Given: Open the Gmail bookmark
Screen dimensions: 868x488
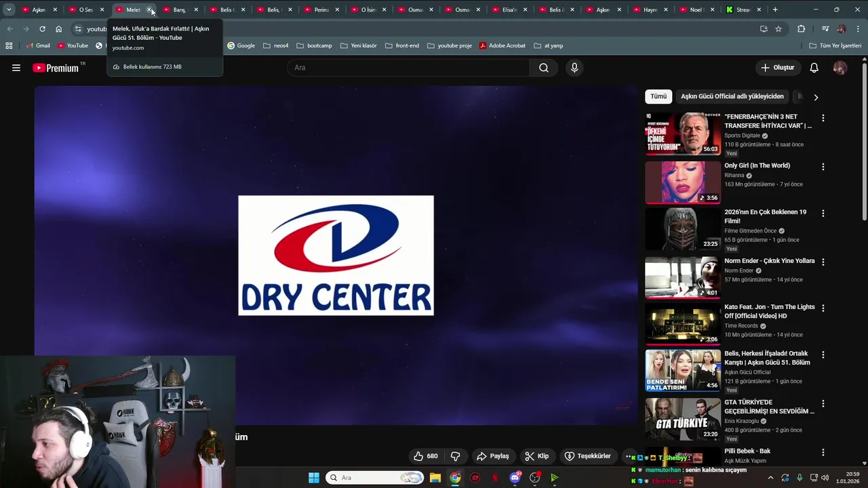Looking at the screenshot, I should pos(38,45).
